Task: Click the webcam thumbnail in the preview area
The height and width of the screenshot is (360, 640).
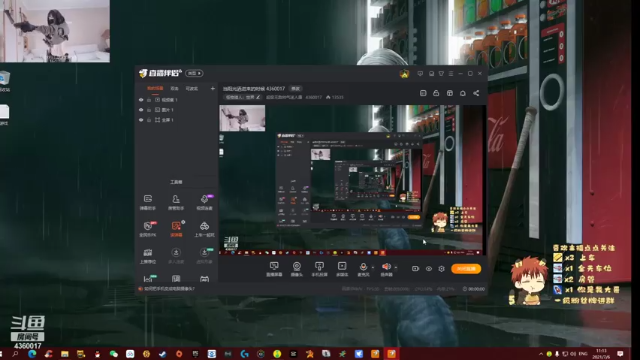Action: pyautogui.click(x=242, y=118)
